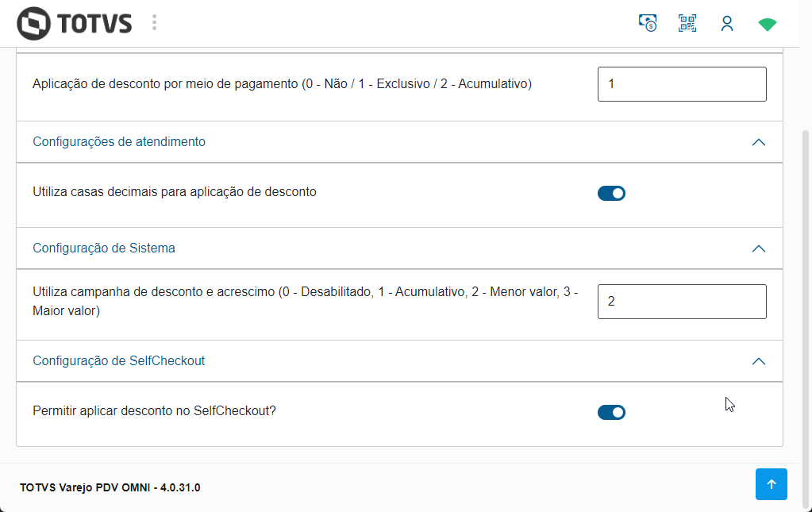This screenshot has width=812, height=512.
Task: Click the QR code scanner icon
Action: [687, 23]
